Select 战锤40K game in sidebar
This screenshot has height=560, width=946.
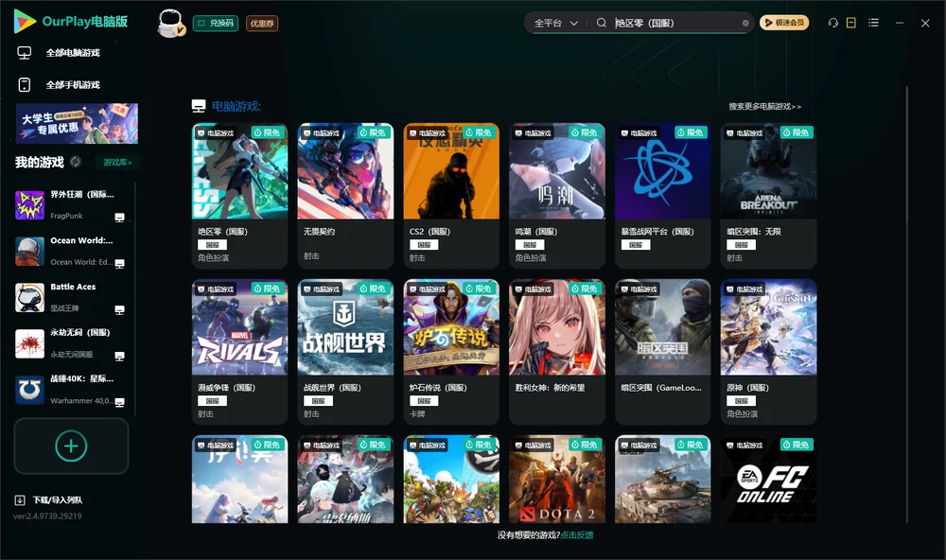click(71, 390)
